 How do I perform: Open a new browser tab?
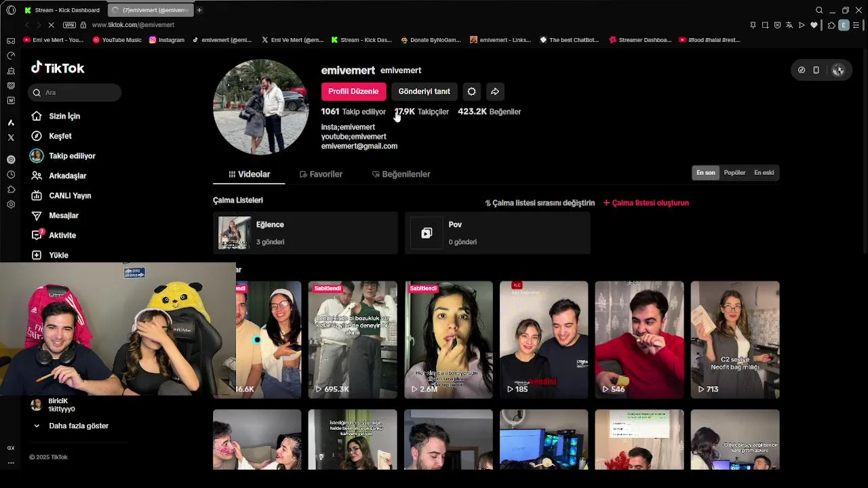[199, 10]
